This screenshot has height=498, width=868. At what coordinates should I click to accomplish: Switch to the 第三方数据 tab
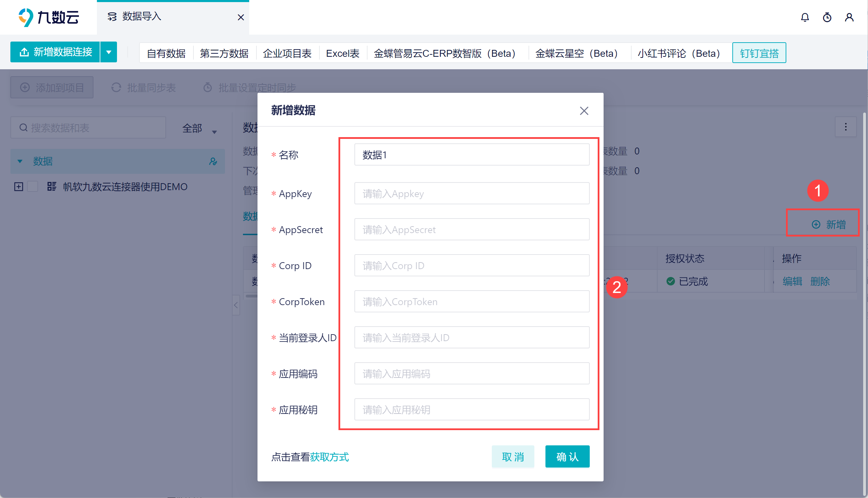point(224,53)
